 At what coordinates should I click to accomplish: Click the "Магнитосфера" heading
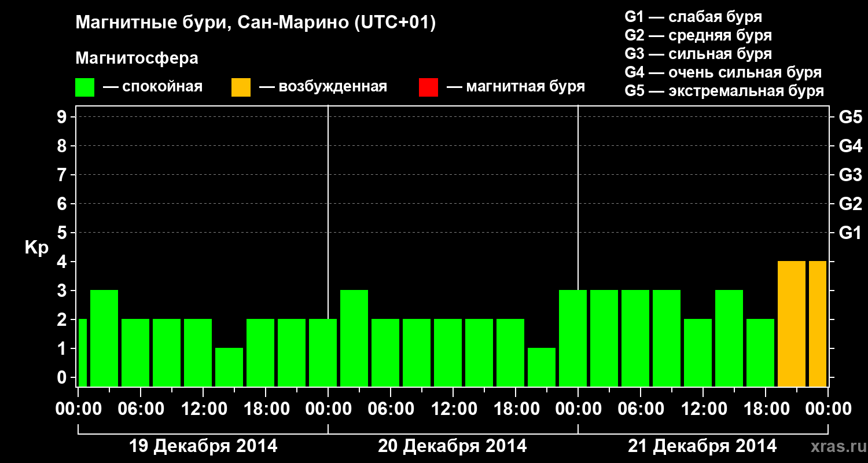pyautogui.click(x=137, y=58)
